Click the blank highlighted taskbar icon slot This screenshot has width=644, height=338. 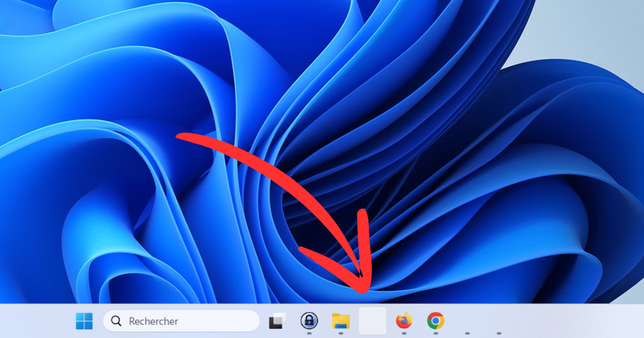372,321
